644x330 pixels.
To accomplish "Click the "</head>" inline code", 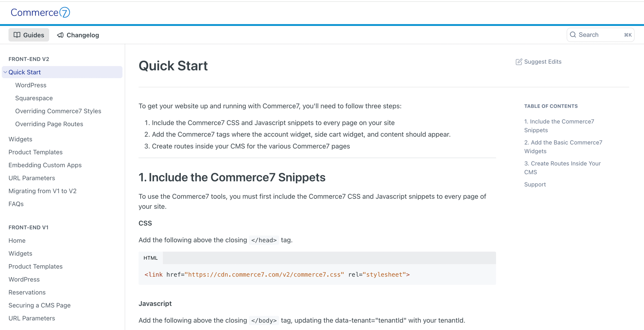I will [x=264, y=240].
